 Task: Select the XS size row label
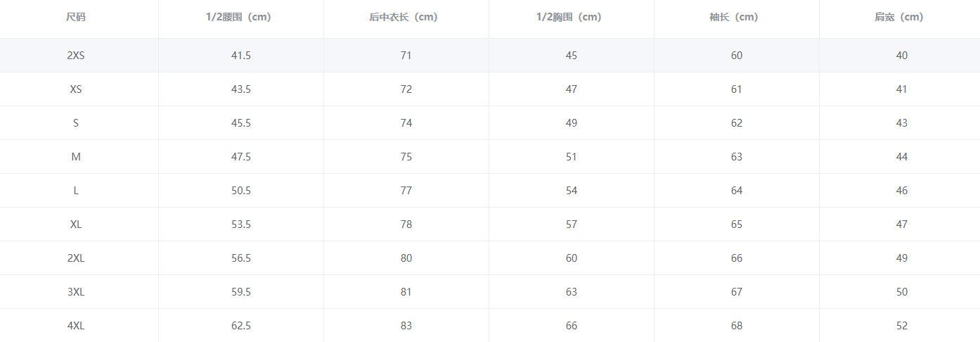(x=76, y=89)
